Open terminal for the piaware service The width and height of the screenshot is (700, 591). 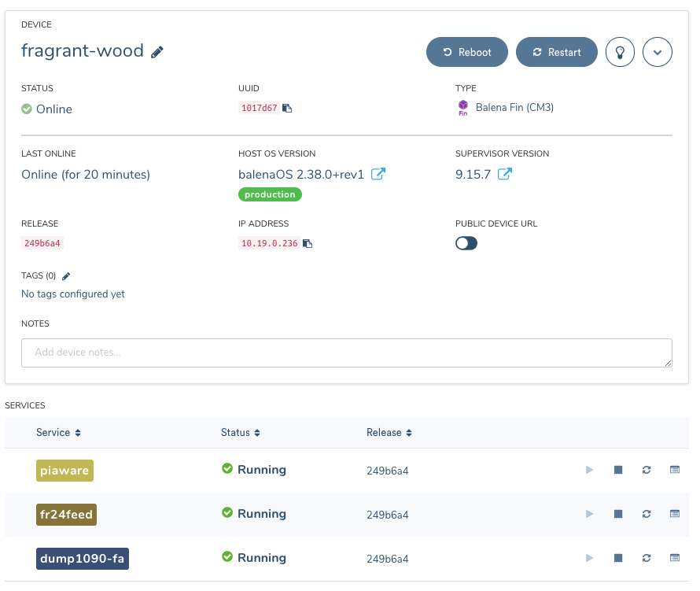(x=675, y=470)
